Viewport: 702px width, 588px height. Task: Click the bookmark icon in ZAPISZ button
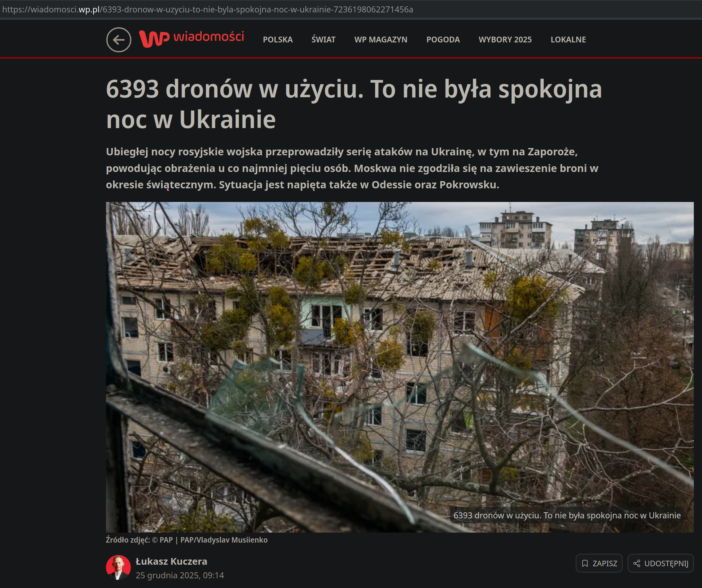(585, 563)
